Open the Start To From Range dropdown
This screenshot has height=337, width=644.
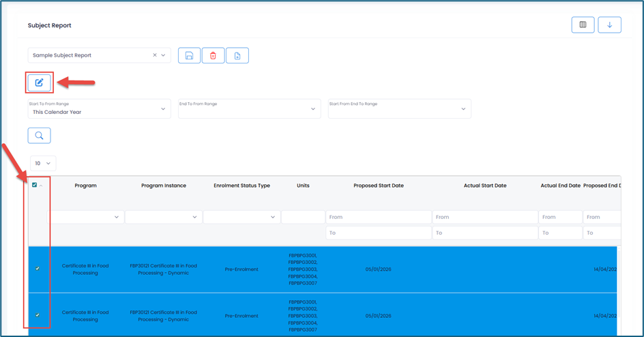click(x=99, y=108)
